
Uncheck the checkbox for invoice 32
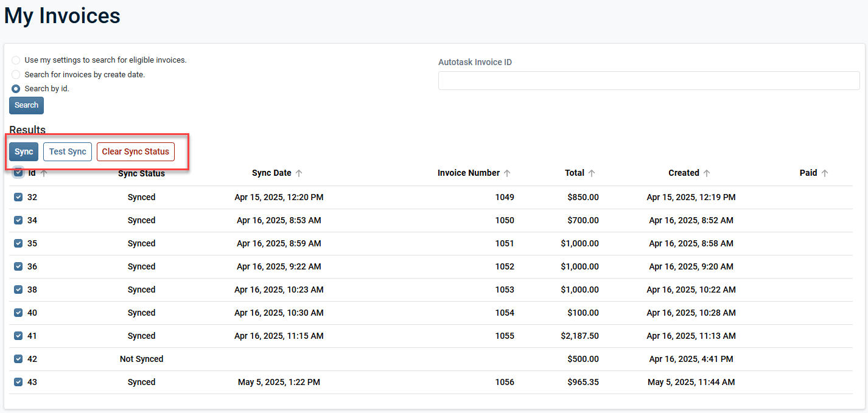18,197
